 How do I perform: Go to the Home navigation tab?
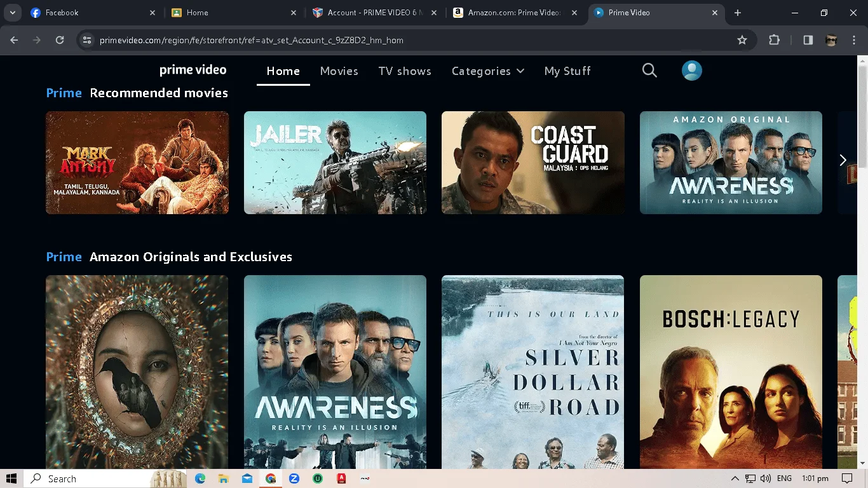pos(283,71)
